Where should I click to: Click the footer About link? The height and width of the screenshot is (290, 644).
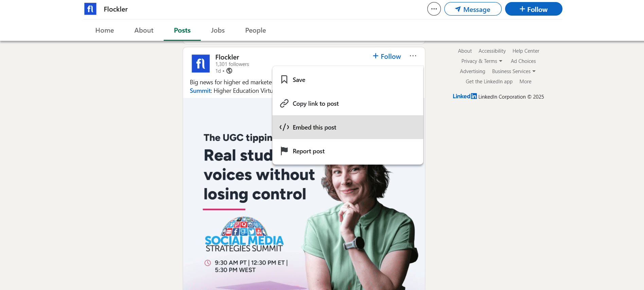click(x=465, y=51)
